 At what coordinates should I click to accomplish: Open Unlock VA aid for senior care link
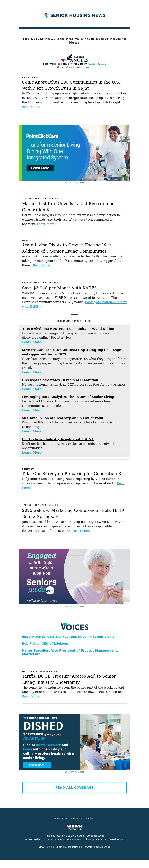(74, 67)
